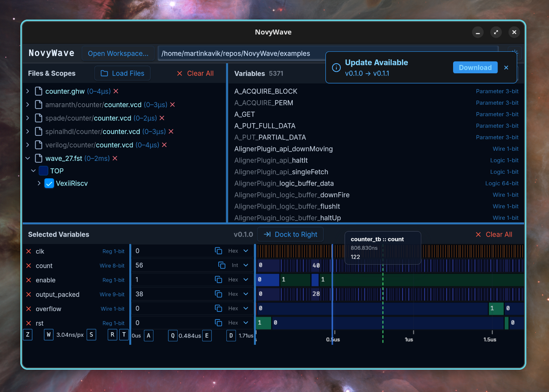
Task: Open the Hex format dropdown for enable
Action: 246,280
